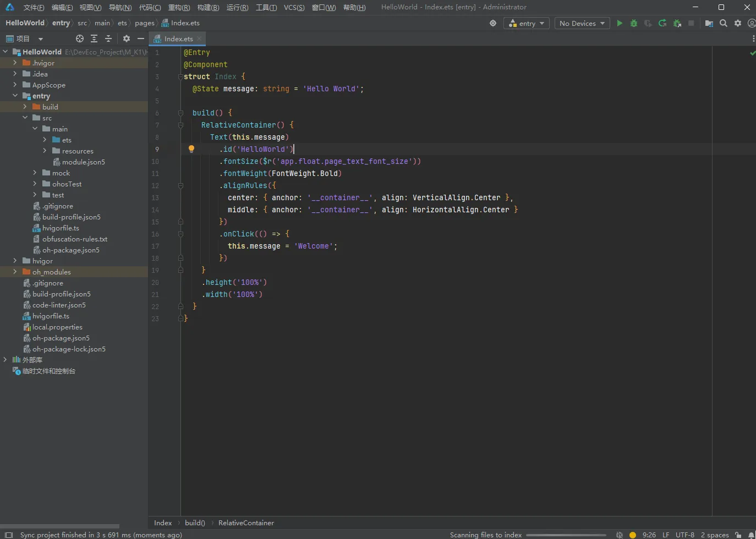The width and height of the screenshot is (756, 539).
Task: Select opened file locate crosshair icon
Action: coord(80,38)
